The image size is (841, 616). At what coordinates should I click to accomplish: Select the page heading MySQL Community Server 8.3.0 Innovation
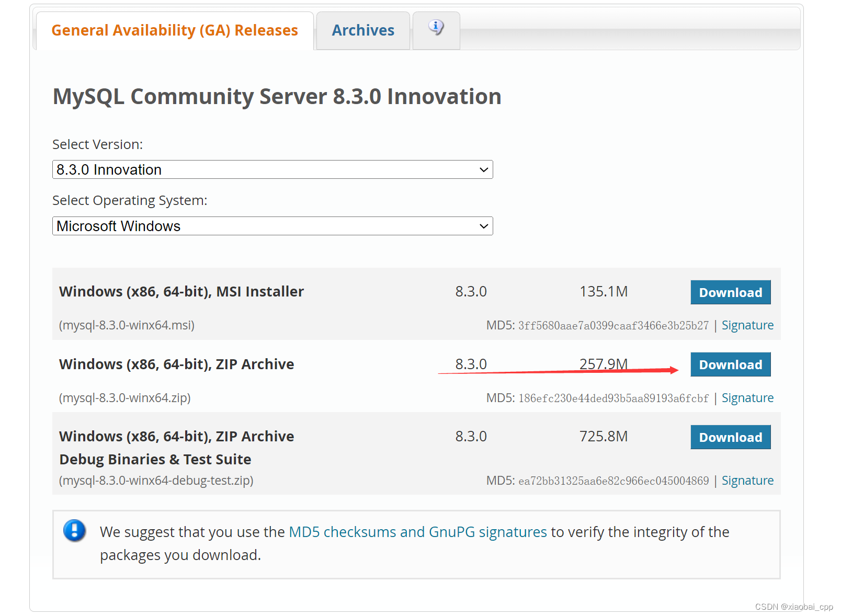277,97
